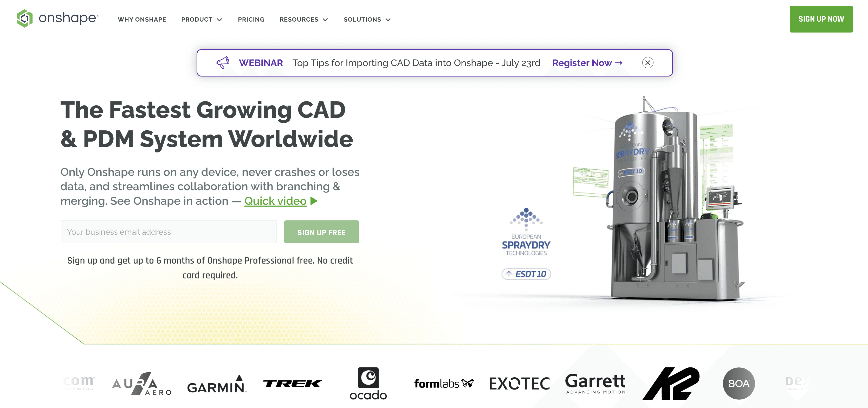The width and height of the screenshot is (868, 408).
Task: Click the K2 logo
Action: point(671,384)
